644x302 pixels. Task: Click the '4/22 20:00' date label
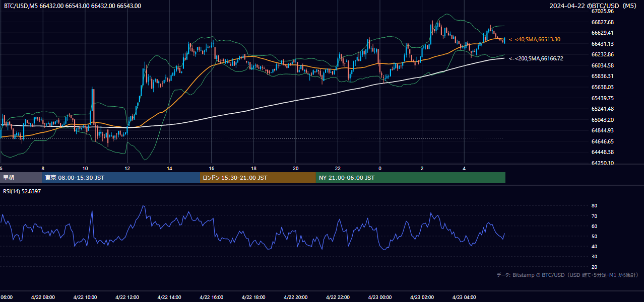coord(296,297)
